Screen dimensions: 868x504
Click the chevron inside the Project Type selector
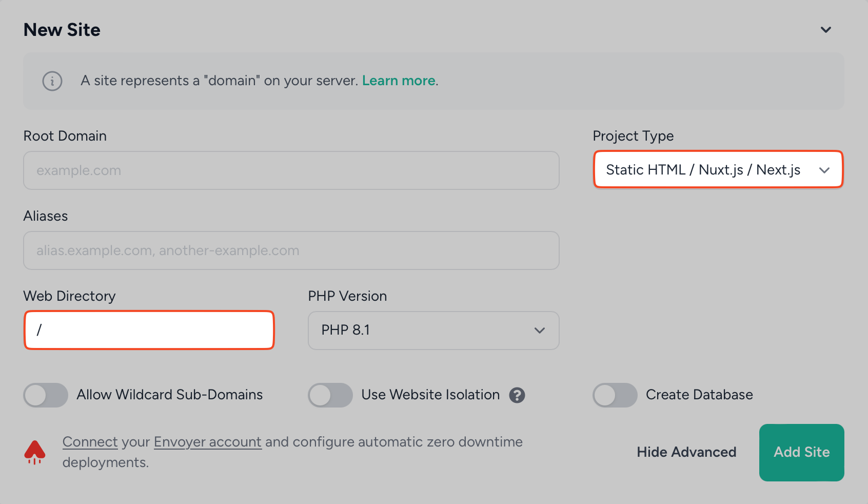tap(824, 170)
